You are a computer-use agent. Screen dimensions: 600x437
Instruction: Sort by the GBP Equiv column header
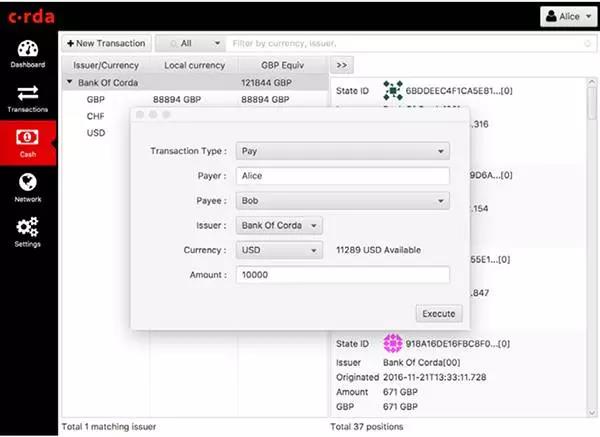pyautogui.click(x=283, y=65)
